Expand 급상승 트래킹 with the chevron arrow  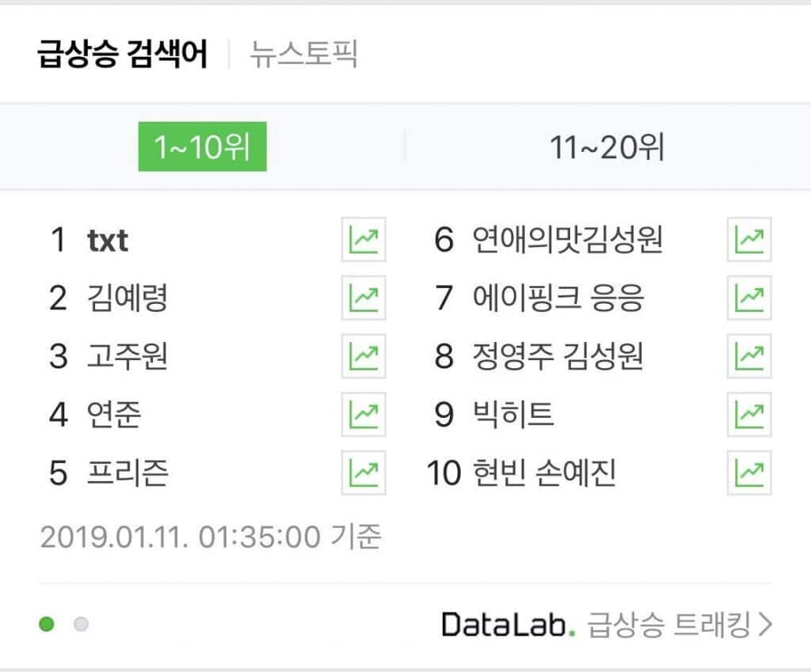click(764, 625)
